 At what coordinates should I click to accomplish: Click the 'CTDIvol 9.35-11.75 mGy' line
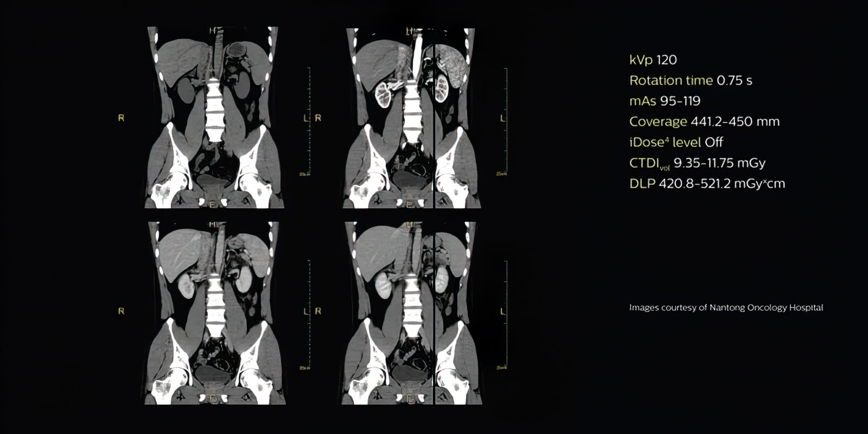click(x=697, y=163)
